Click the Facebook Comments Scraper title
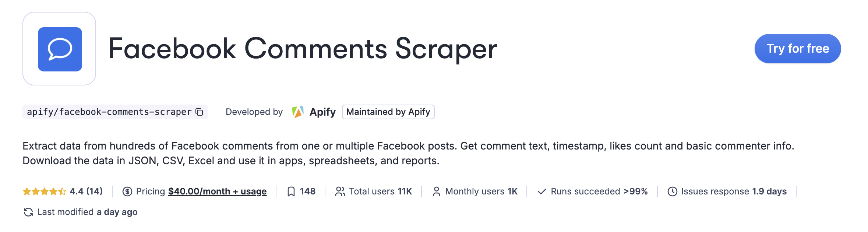This screenshot has height=232, width=868. [303, 49]
